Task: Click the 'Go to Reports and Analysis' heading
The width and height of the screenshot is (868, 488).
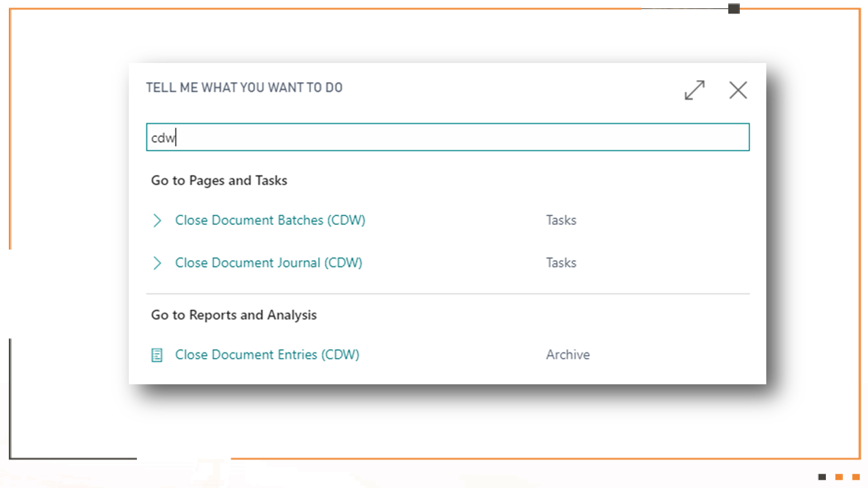Action: tap(234, 315)
